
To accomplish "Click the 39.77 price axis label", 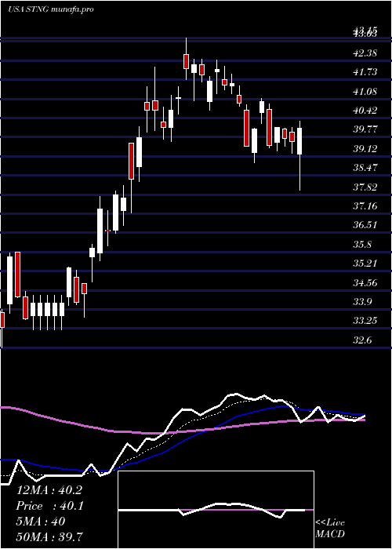I will [365, 129].
